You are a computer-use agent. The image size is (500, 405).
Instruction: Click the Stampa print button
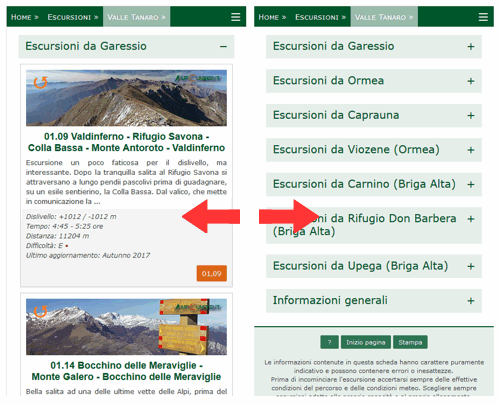pyautogui.click(x=410, y=342)
